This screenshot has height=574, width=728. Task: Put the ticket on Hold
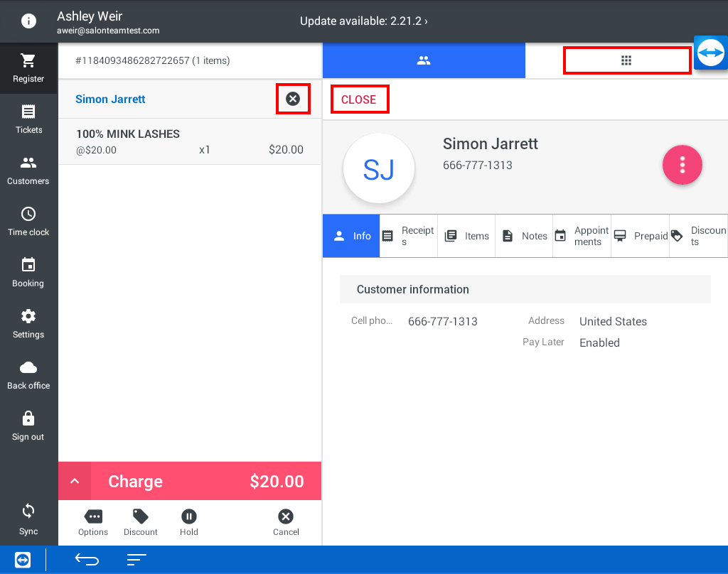click(188, 522)
